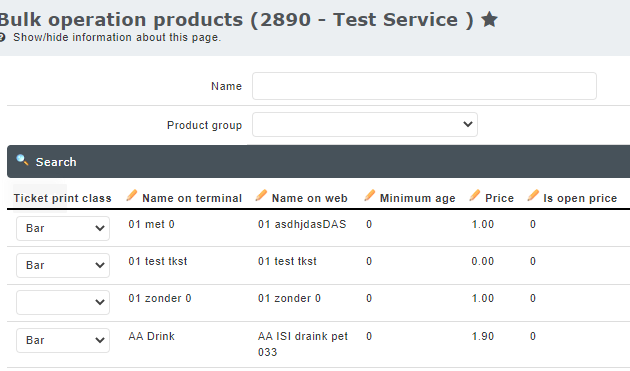
Task: Click into the Name search field
Action: [424, 86]
